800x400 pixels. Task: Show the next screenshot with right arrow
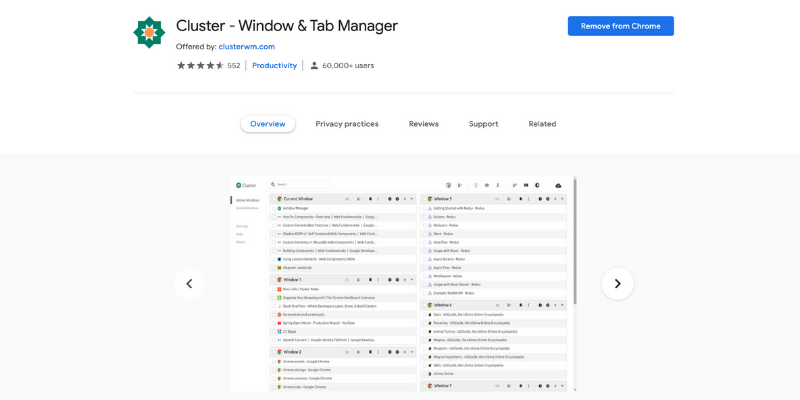coord(617,284)
